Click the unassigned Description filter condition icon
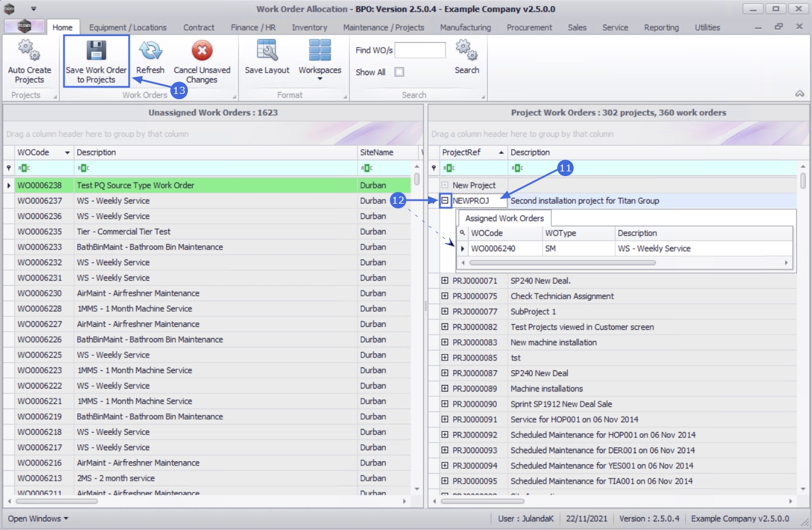Screen dimensions: 812x530 83,168
